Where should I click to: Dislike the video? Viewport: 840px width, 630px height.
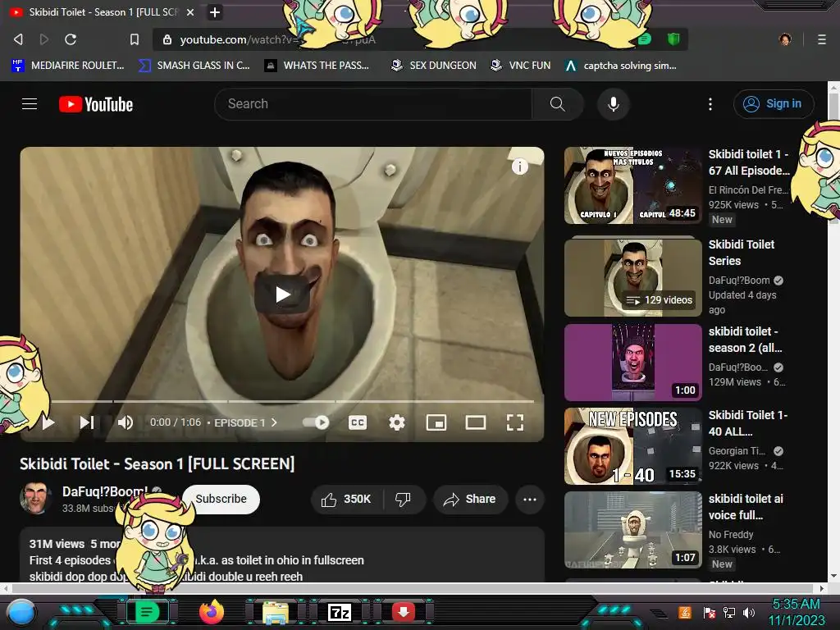tap(403, 500)
